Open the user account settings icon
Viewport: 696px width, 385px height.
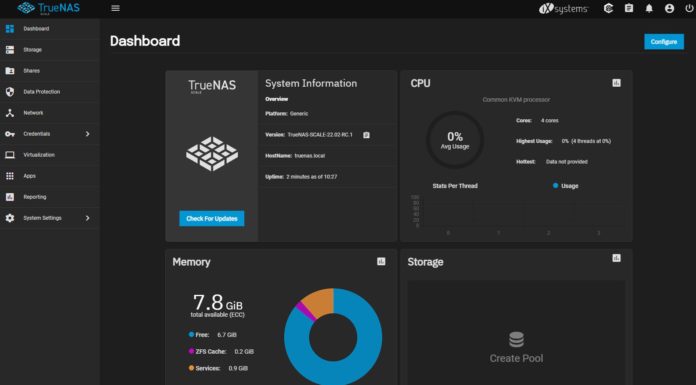click(669, 8)
